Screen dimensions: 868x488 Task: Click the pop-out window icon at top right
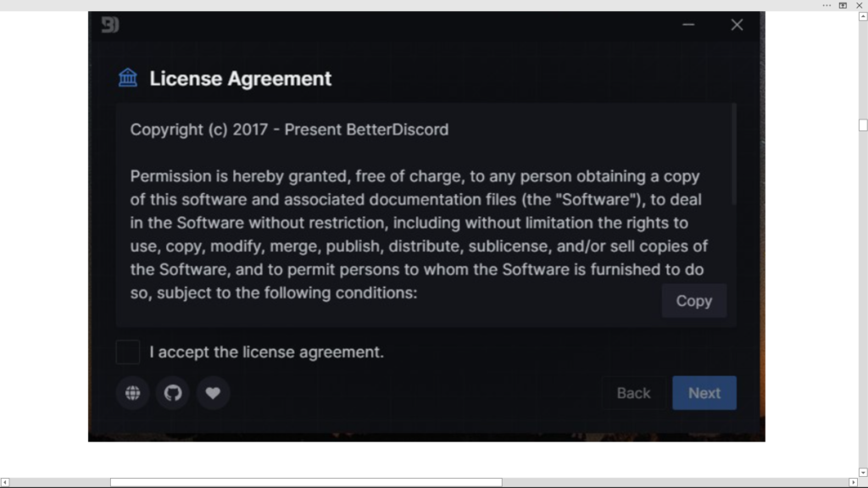pos(843,6)
